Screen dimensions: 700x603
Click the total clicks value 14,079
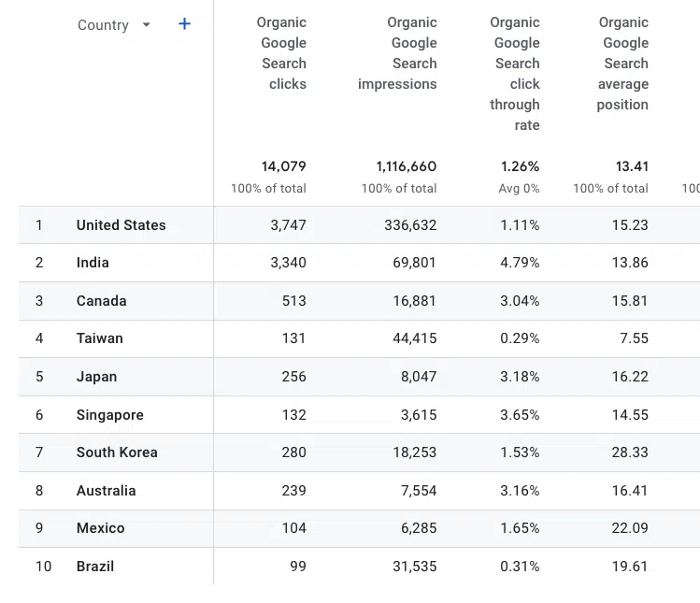pos(283,166)
